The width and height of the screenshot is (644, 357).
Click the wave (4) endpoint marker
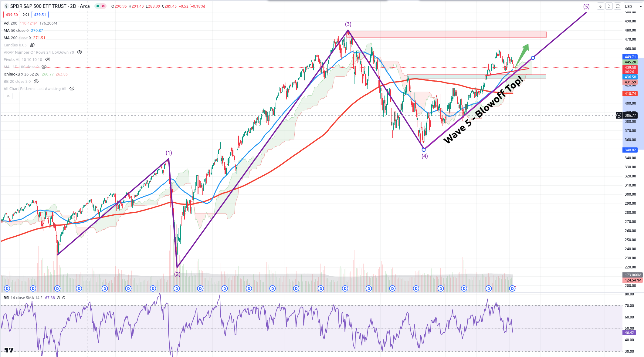424,150
